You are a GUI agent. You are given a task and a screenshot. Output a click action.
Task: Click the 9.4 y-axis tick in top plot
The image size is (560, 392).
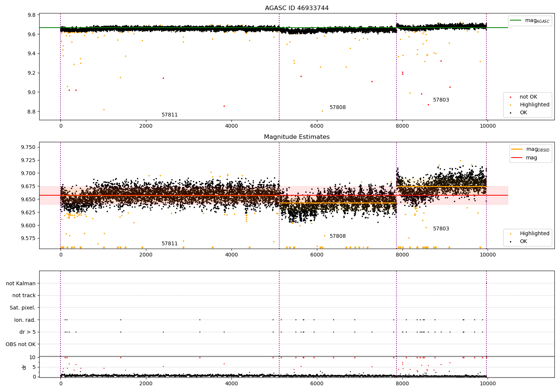pos(31,54)
